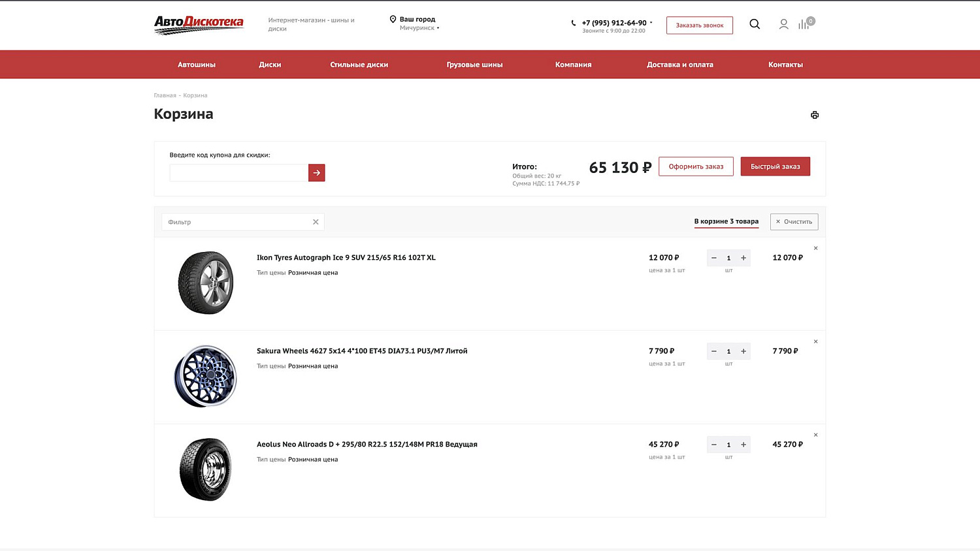This screenshot has width=980, height=551.
Task: Click the АвтоДискотека logo
Action: point(199,25)
